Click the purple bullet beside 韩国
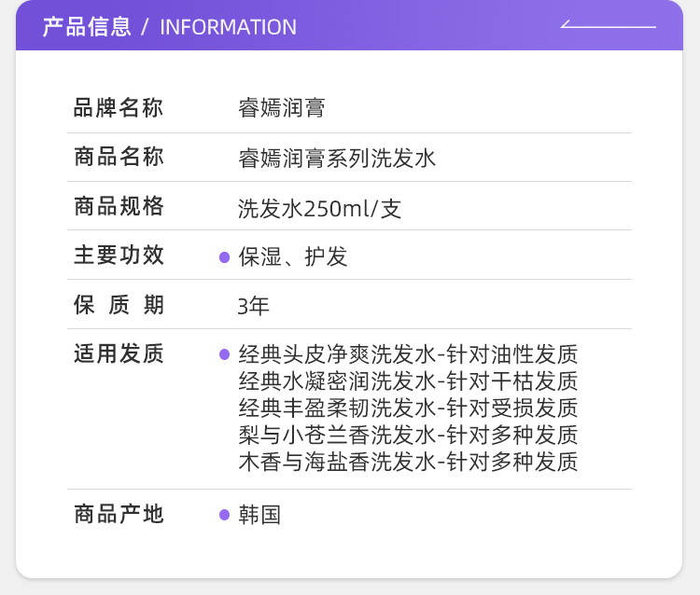The height and width of the screenshot is (595, 700). click(224, 515)
